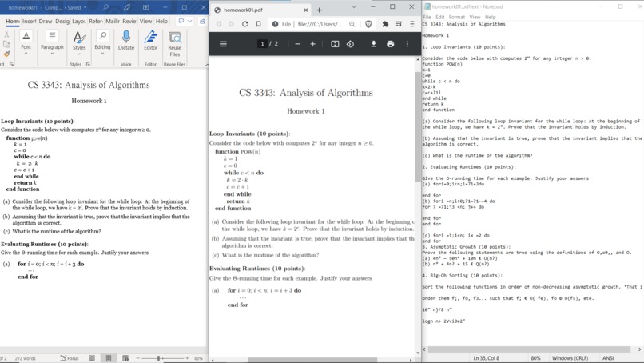This screenshot has width=644, height=363.
Task: Open the Format menu in Notepad
Action: pyautogui.click(x=457, y=18)
